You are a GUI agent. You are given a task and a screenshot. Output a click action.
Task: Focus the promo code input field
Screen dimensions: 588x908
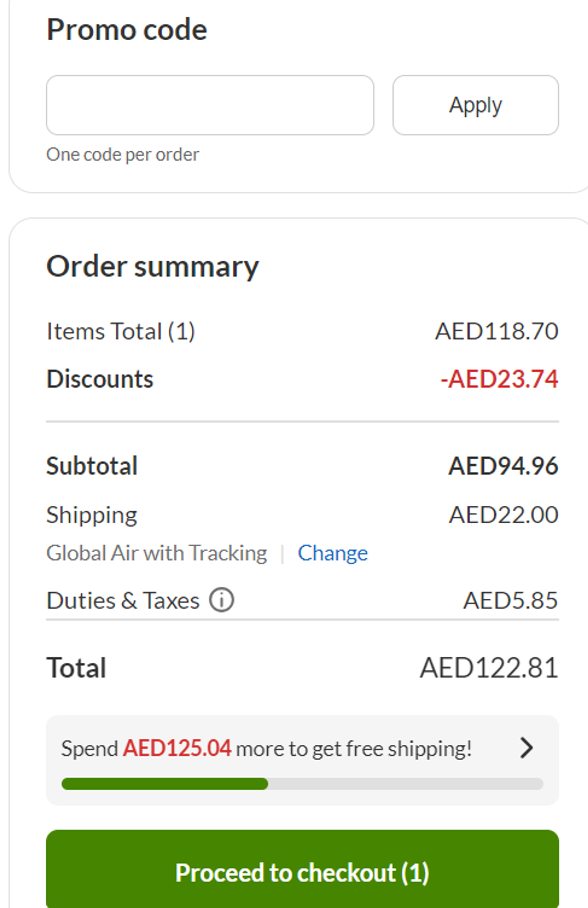click(x=210, y=105)
